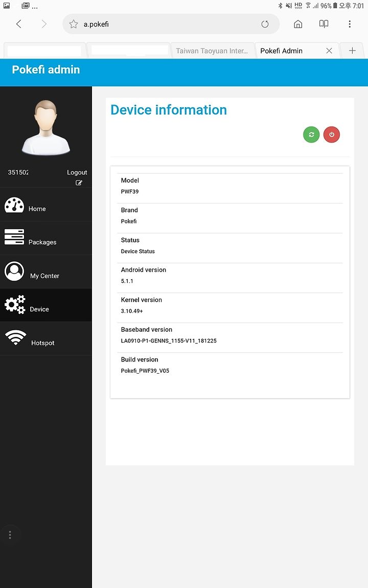
Task: Click the Baseband version label
Action: 147,329
